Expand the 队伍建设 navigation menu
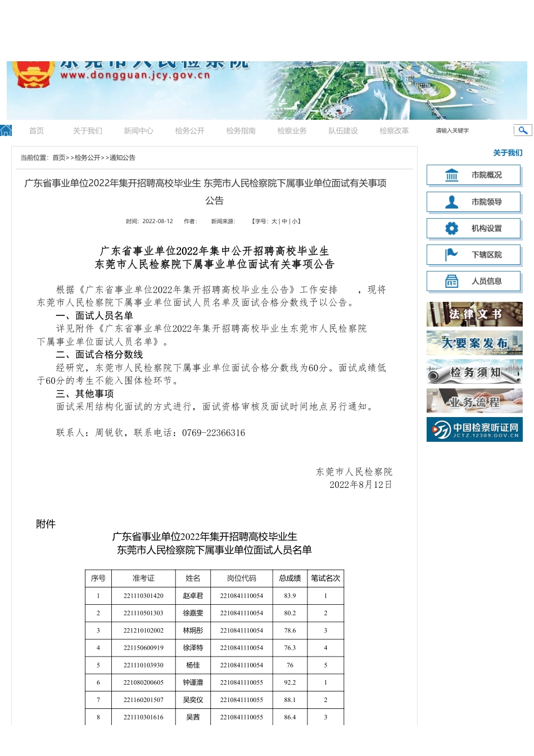The width and height of the screenshot is (534, 756). pyautogui.click(x=342, y=130)
